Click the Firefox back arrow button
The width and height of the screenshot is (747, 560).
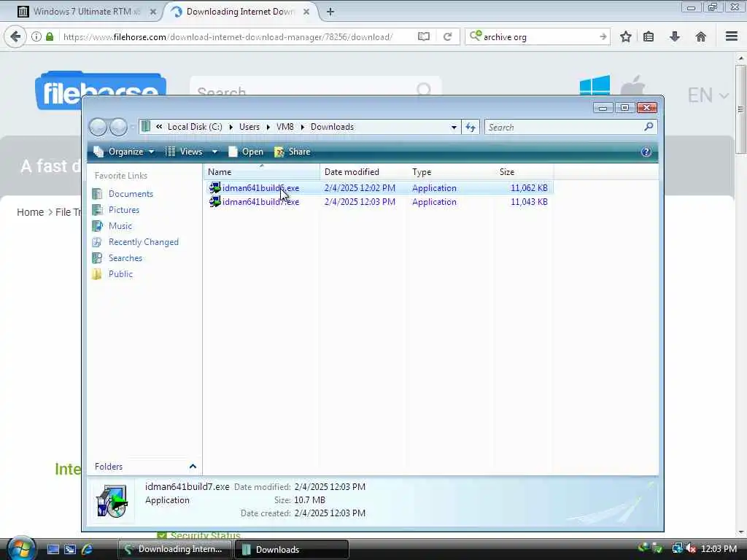(15, 36)
